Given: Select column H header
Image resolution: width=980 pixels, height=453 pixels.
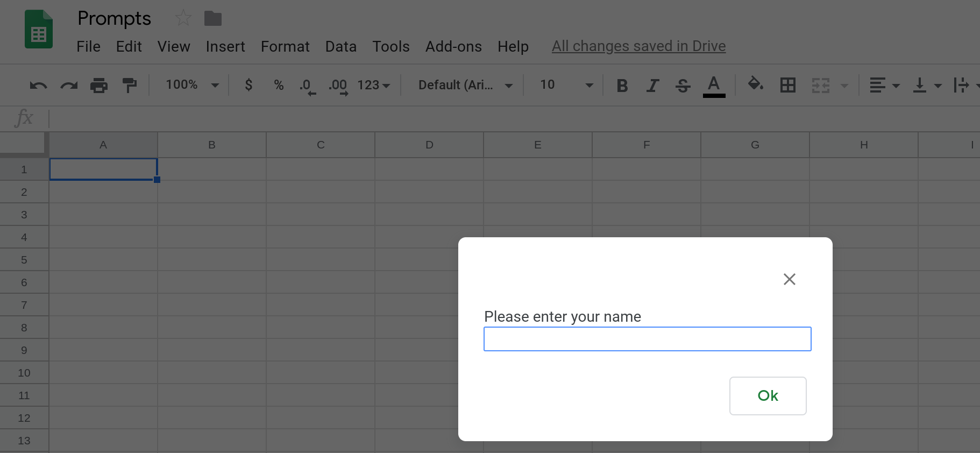Looking at the screenshot, I should (x=864, y=145).
